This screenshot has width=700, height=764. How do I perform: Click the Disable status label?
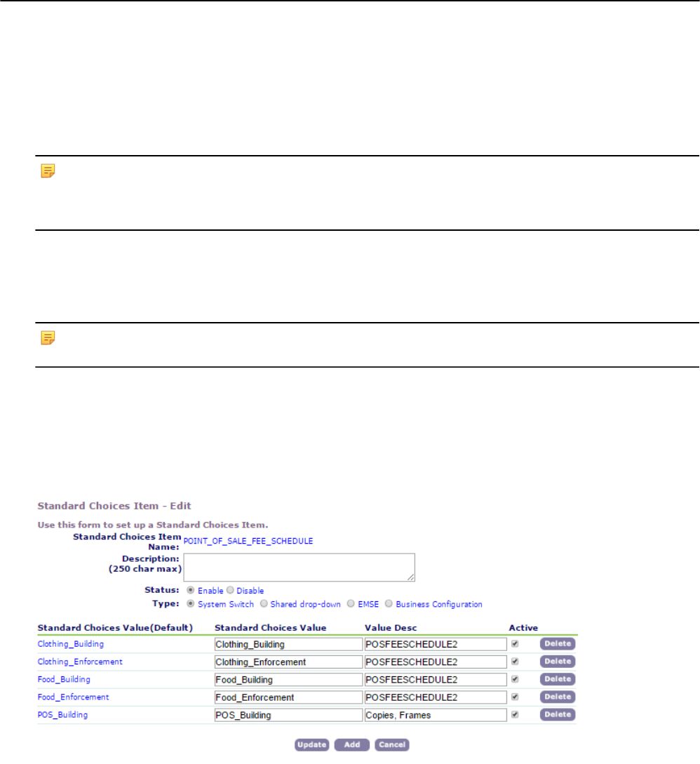(x=250, y=591)
